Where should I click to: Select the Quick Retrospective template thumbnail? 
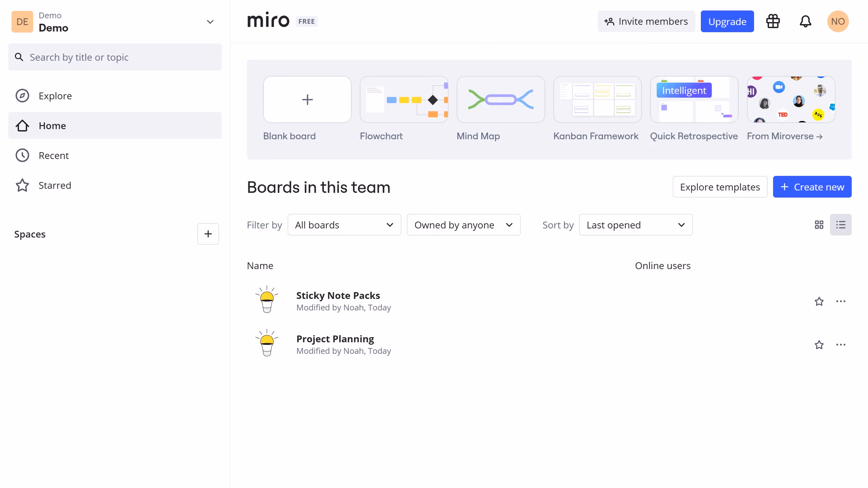click(x=694, y=99)
